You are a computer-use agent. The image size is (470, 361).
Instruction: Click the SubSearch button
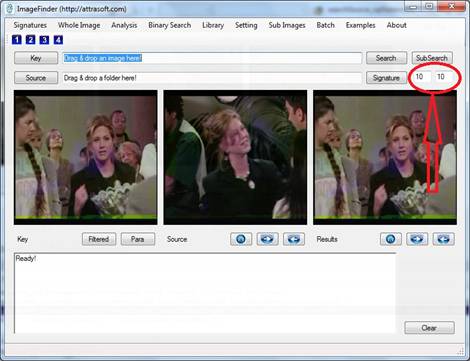(x=432, y=58)
